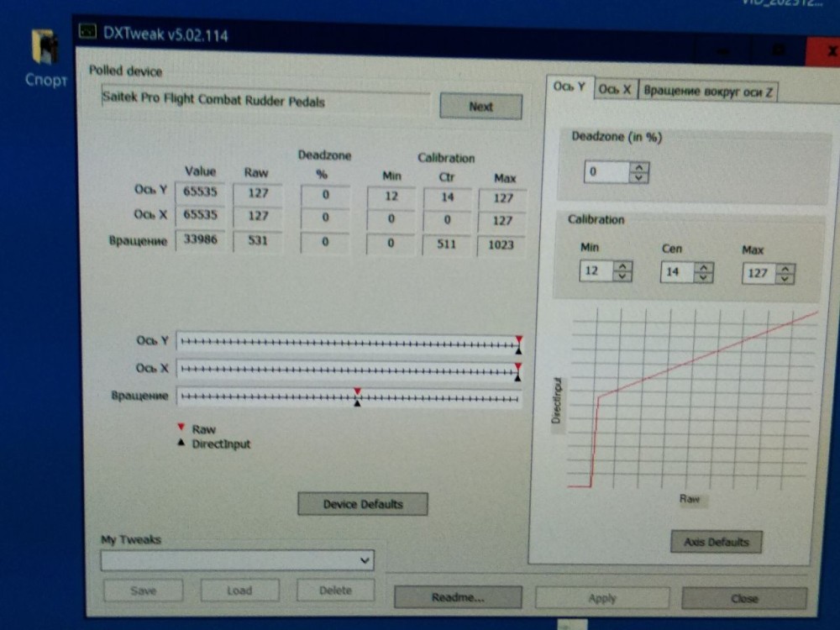Click the calibration Cen field showing 14
This screenshot has width=840, height=630.
click(x=678, y=273)
